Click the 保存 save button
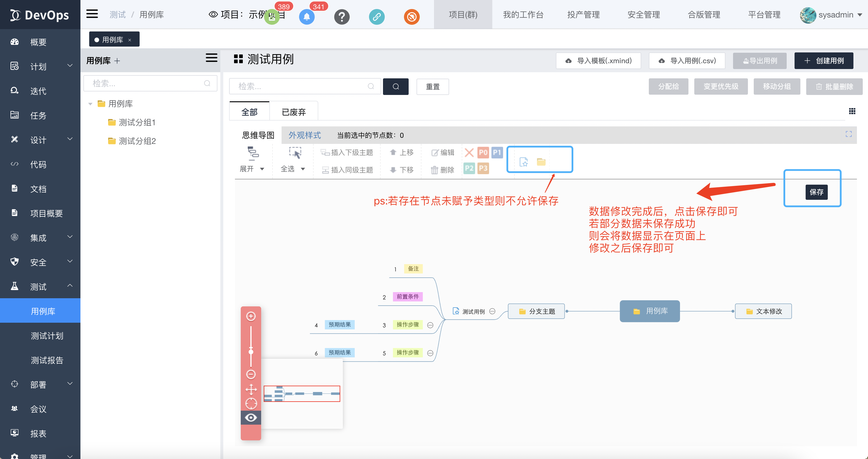This screenshot has height=459, width=868. (x=816, y=192)
